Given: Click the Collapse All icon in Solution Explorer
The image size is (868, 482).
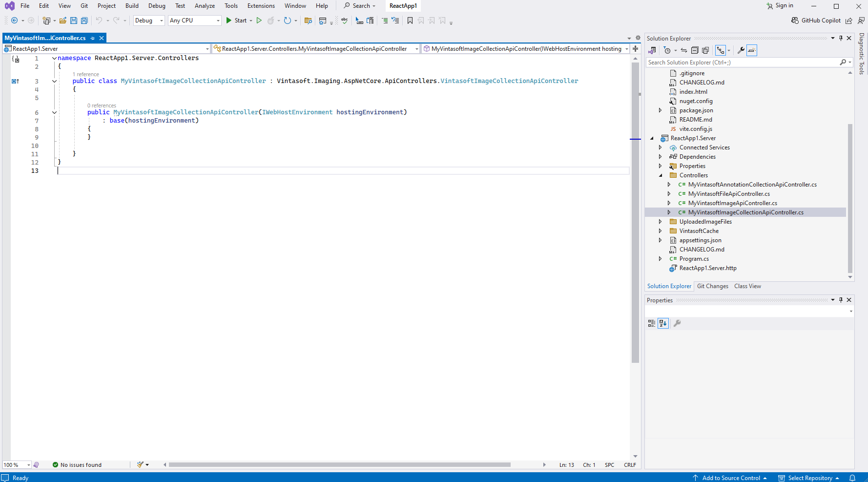Looking at the screenshot, I should (x=695, y=50).
